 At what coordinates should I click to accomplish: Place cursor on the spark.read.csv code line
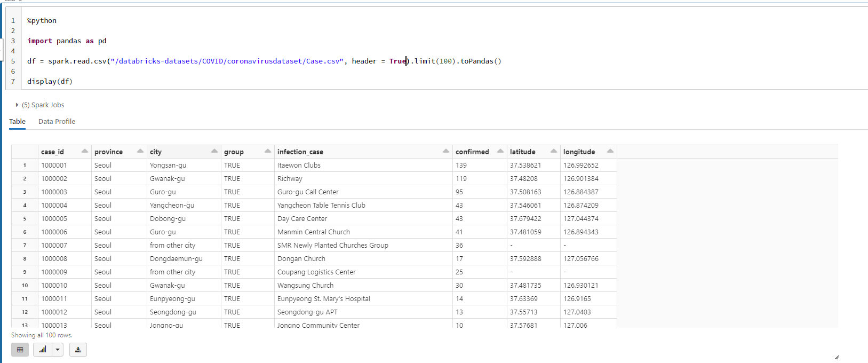[264, 61]
